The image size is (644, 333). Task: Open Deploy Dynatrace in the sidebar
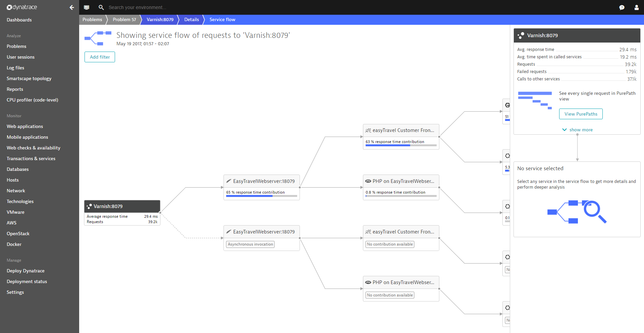pos(25,271)
